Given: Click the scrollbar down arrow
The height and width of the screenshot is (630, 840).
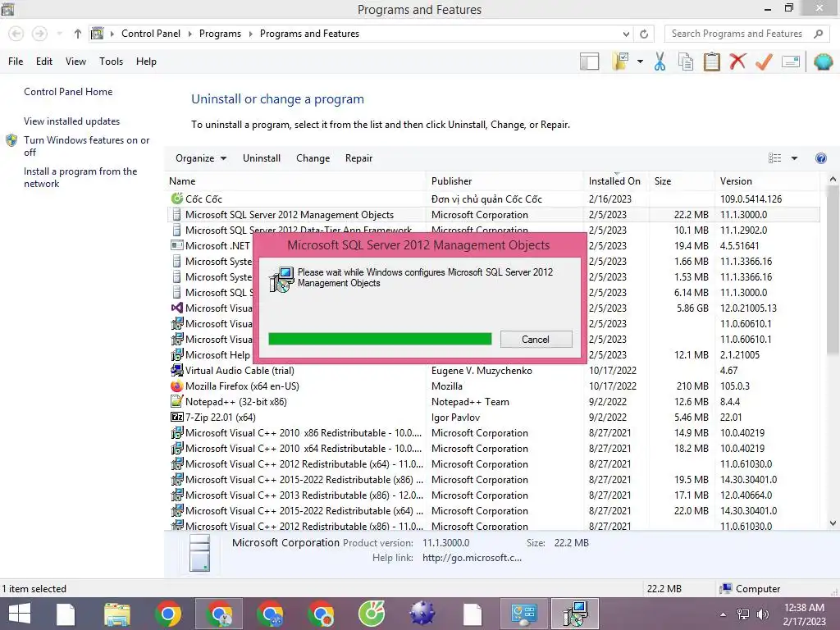Looking at the screenshot, I should pos(833,523).
